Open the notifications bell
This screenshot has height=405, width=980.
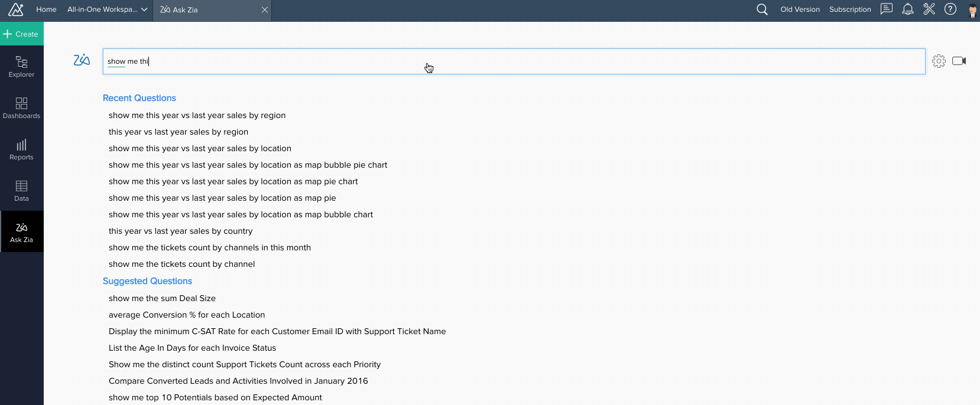click(x=908, y=9)
